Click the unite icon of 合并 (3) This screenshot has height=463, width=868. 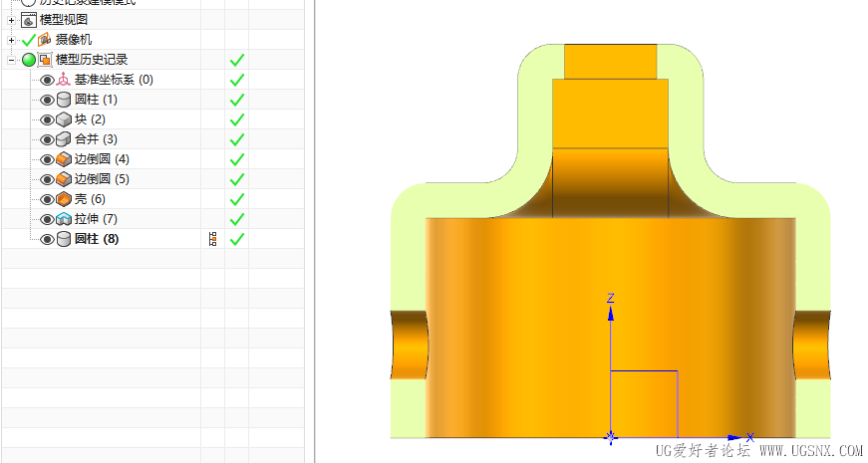tap(64, 139)
